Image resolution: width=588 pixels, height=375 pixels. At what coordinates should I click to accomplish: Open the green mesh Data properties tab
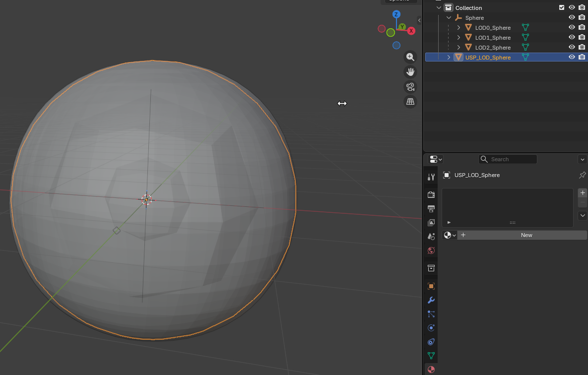[431, 356]
